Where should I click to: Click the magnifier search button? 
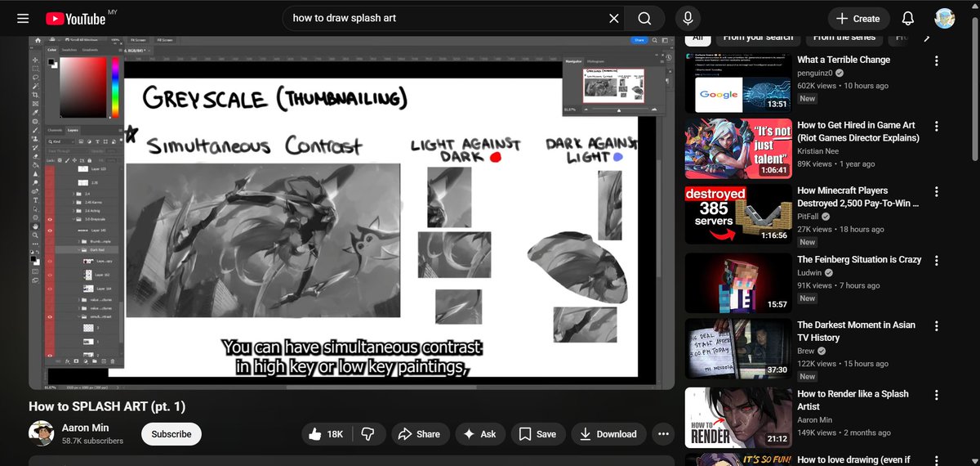click(645, 18)
